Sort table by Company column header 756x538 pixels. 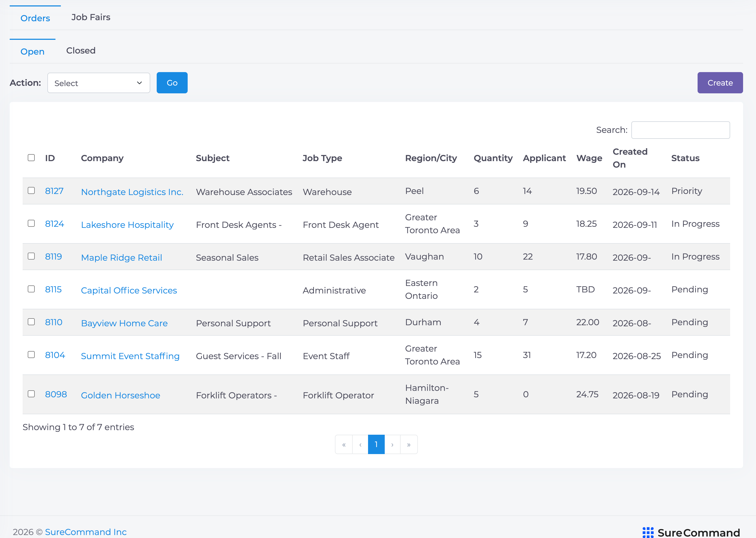[x=102, y=158]
